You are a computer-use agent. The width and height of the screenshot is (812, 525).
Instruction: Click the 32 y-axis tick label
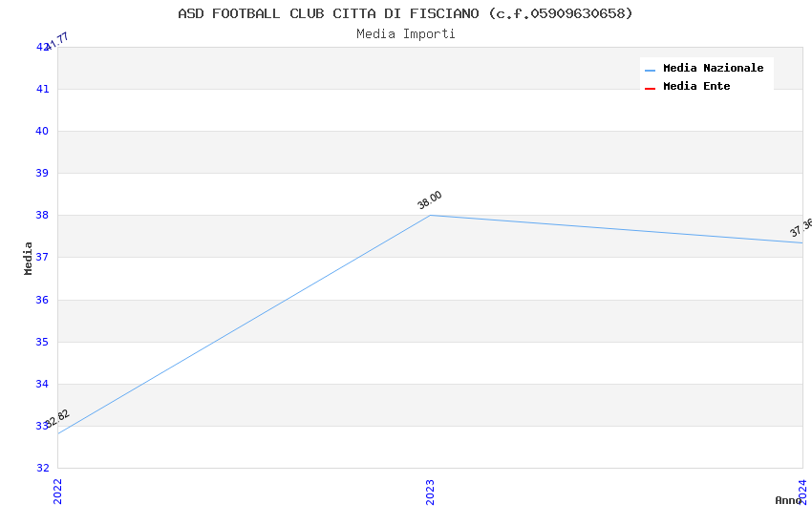tap(42, 468)
